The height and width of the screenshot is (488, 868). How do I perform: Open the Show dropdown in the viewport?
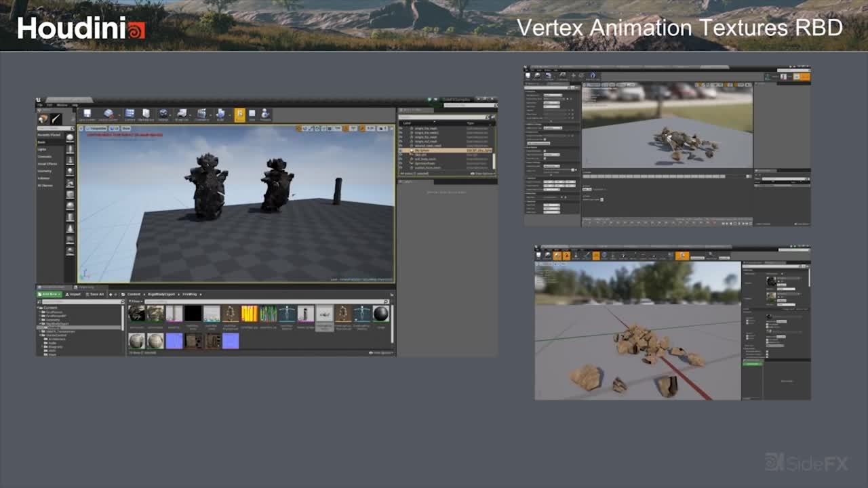coord(126,128)
